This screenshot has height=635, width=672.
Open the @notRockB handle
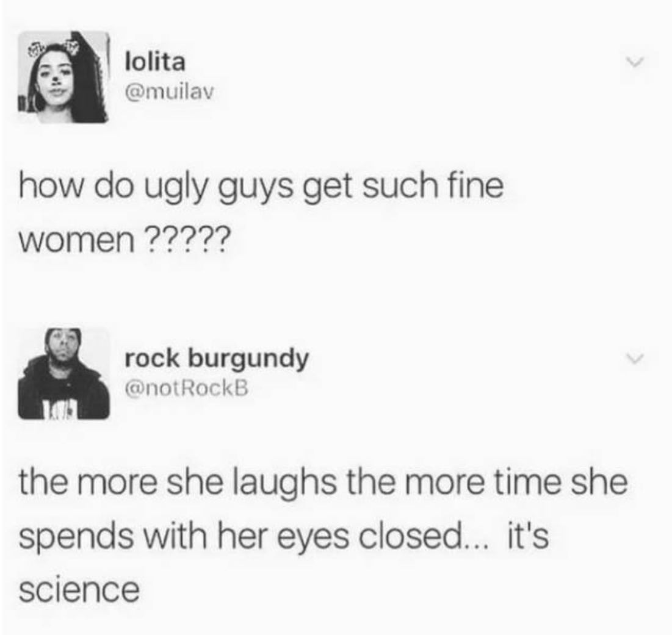coord(186,389)
